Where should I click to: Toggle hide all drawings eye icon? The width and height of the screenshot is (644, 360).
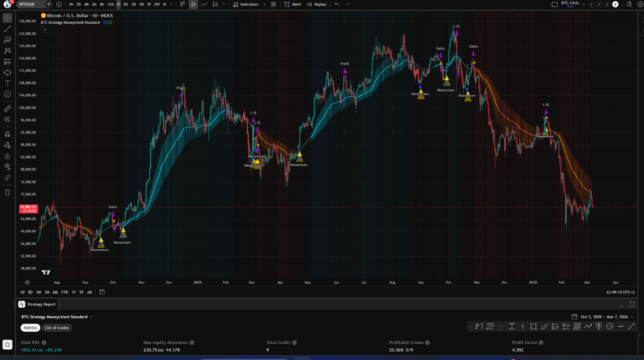7,167
